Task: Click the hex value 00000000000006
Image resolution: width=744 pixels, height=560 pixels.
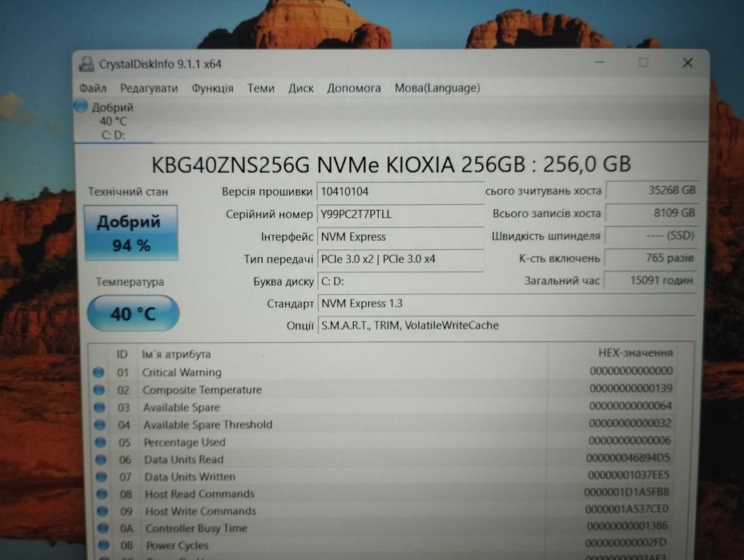Action: pyautogui.click(x=629, y=441)
